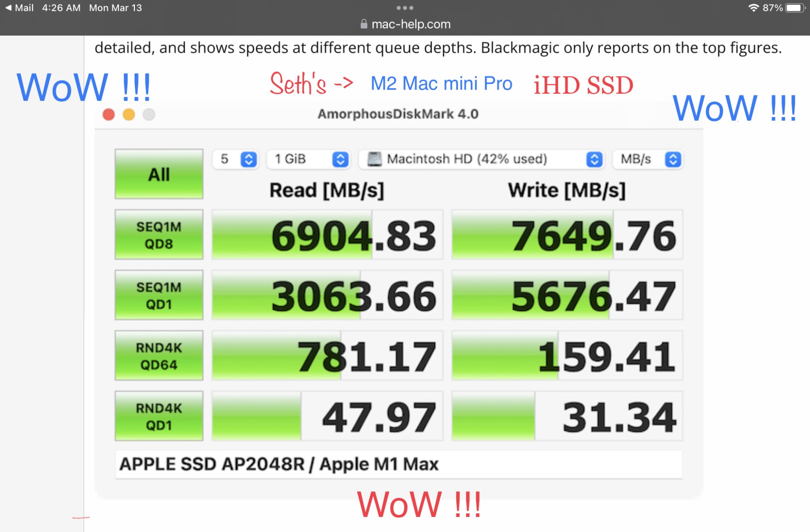Screen dimensions: 810x532
Task: Click the 6904.83 read result bar
Action: click(327, 235)
